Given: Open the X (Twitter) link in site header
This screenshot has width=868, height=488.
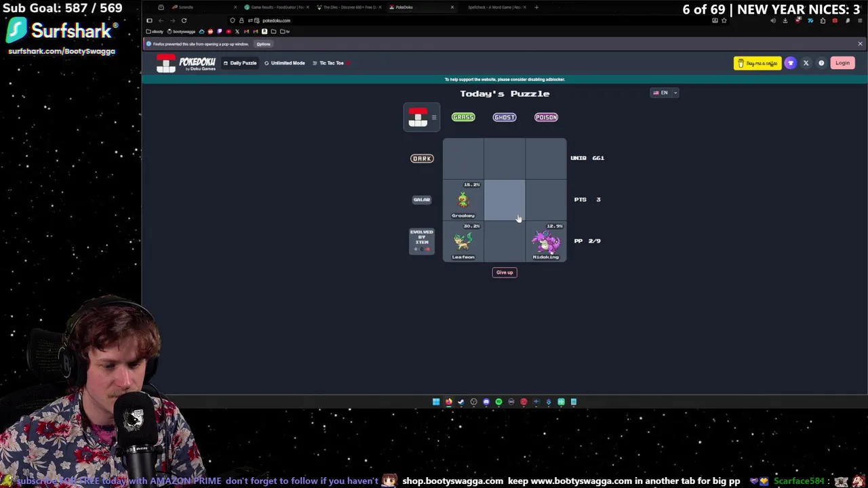Looking at the screenshot, I should 806,63.
